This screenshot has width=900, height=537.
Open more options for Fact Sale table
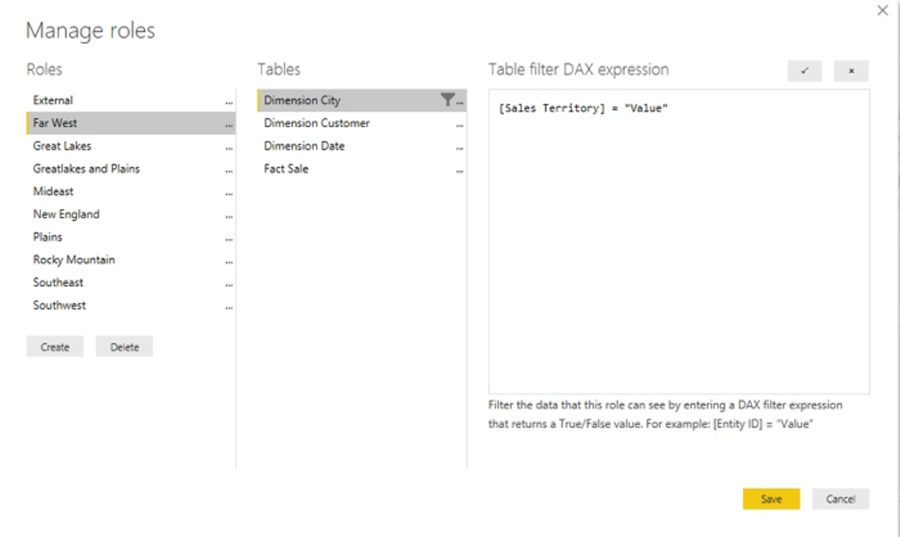[x=460, y=170]
